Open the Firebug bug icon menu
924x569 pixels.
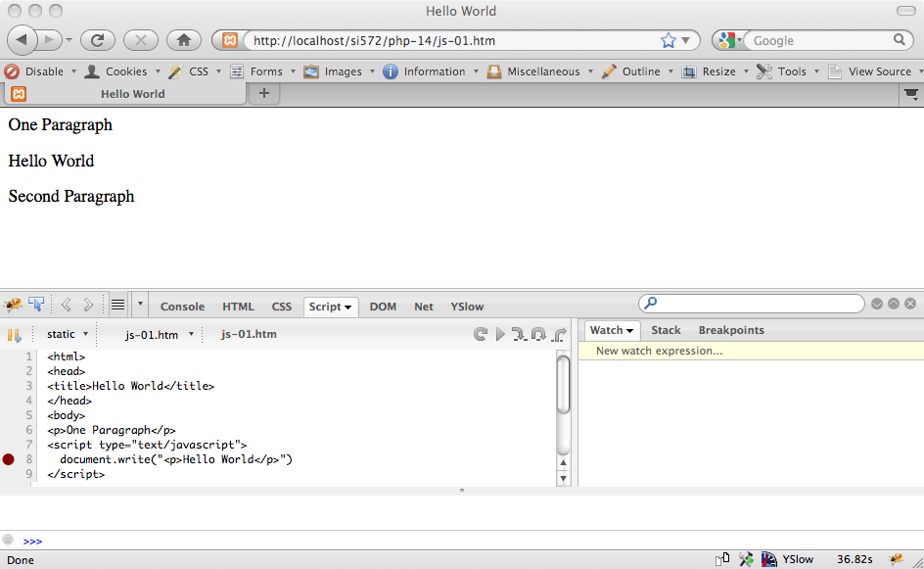13,305
